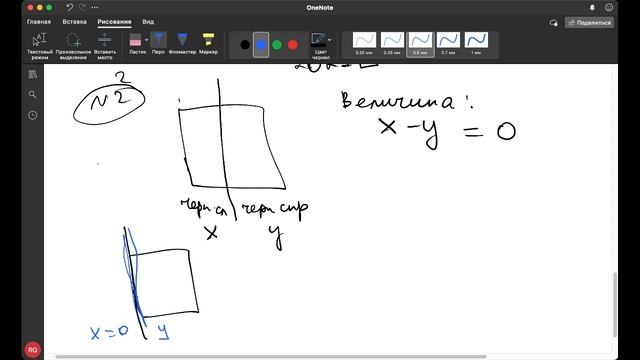Pick the green ink color
The height and width of the screenshot is (360, 640).
pos(277,45)
